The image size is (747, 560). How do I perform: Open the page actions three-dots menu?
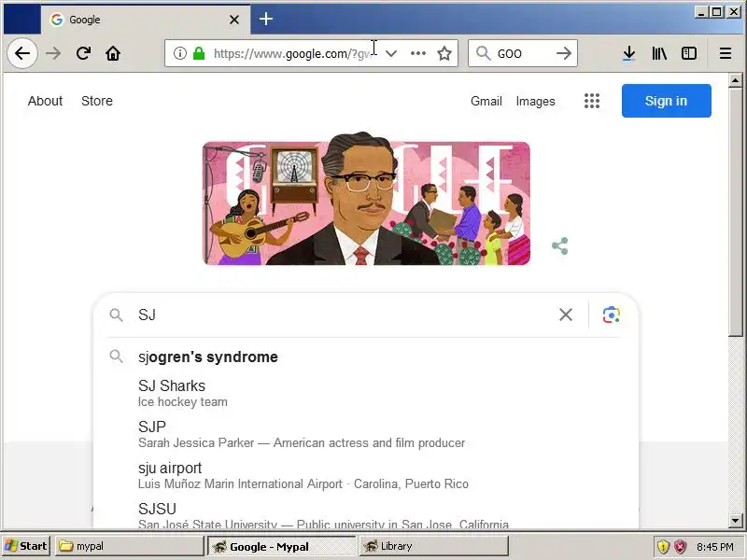point(417,53)
